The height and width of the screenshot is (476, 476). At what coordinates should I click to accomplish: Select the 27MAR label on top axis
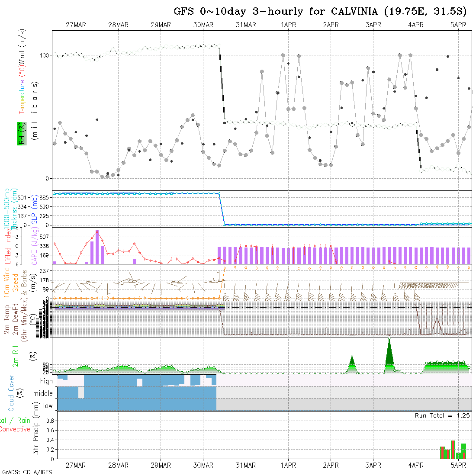pyautogui.click(x=76, y=25)
